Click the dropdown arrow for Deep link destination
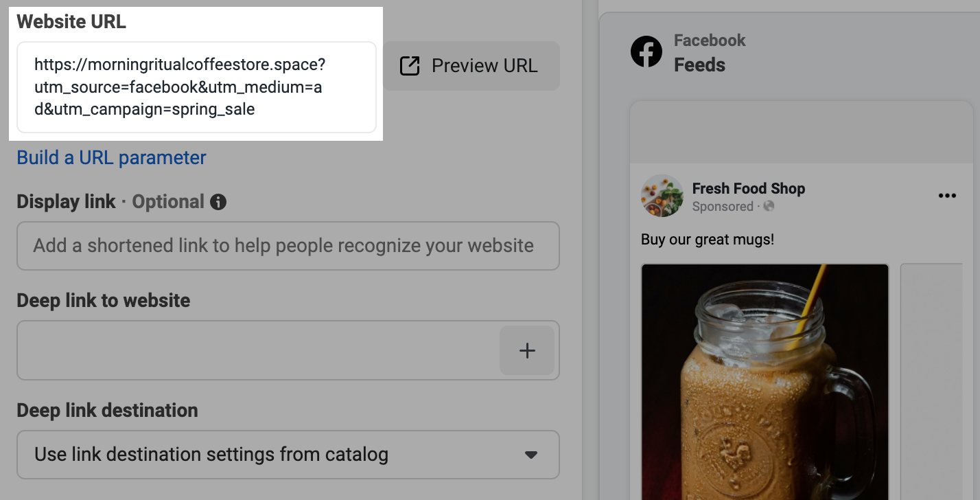Screen dimensions: 980x500 point(530,455)
